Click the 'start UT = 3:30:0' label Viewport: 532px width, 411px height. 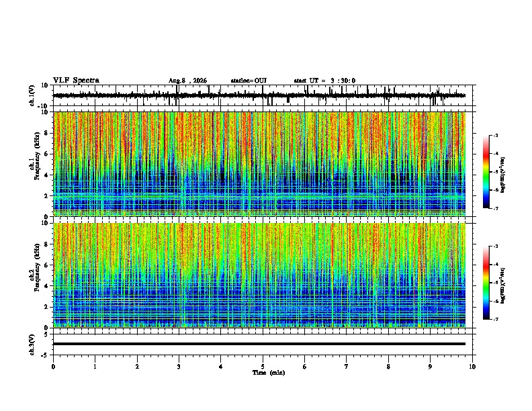324,81
